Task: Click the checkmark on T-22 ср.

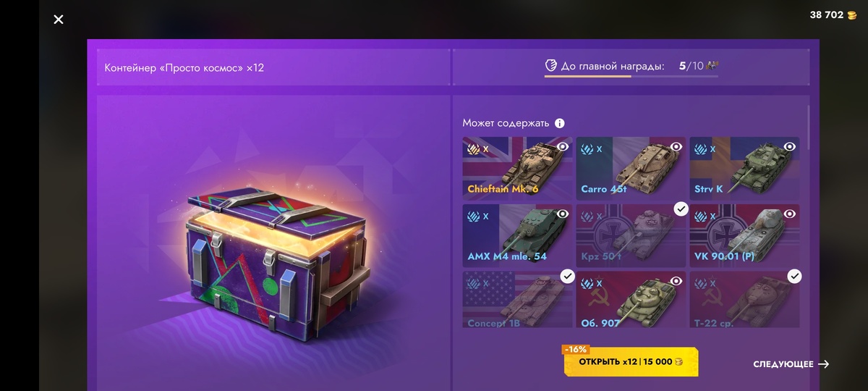Action: point(794,276)
